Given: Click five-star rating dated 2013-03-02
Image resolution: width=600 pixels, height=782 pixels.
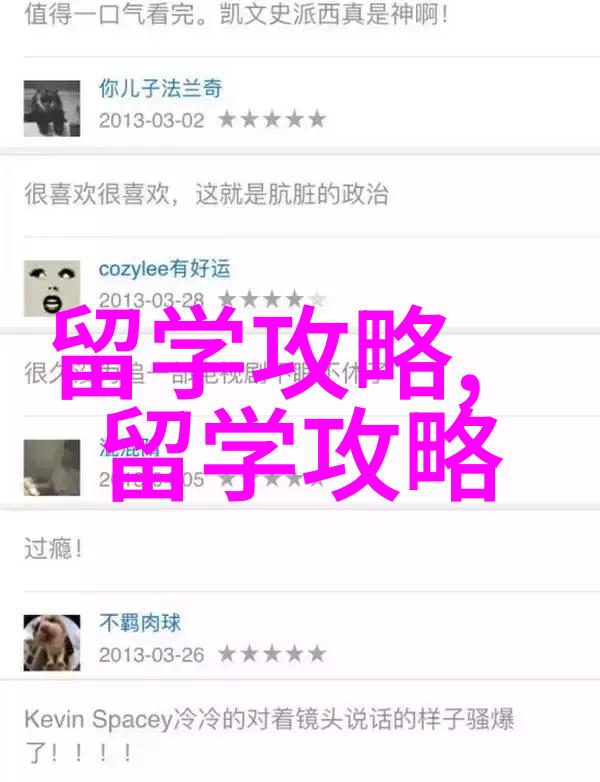Looking at the screenshot, I should click(x=272, y=120).
